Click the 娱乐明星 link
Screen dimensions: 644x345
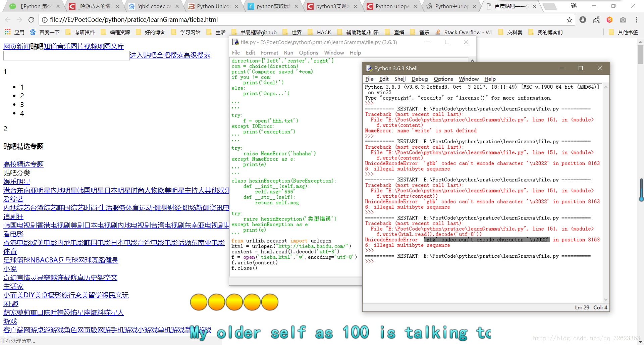(17, 182)
